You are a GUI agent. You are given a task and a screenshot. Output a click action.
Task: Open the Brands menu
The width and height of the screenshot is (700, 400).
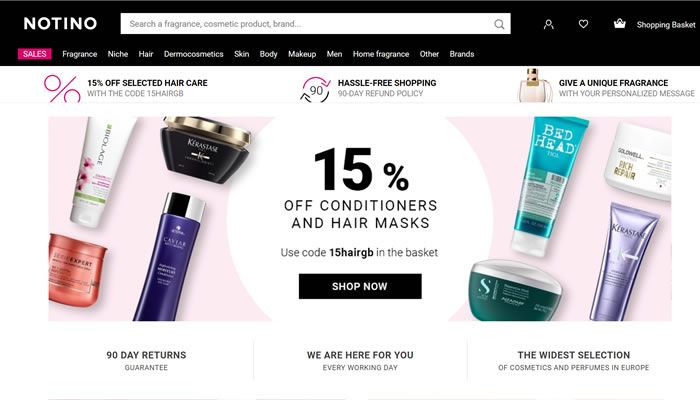tap(462, 54)
